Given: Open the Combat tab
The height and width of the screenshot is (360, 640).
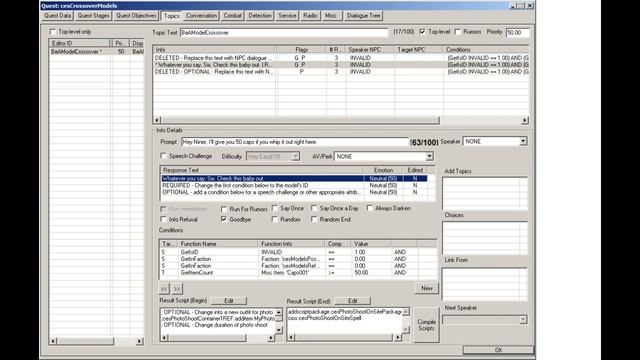Looking at the screenshot, I should (x=233, y=16).
